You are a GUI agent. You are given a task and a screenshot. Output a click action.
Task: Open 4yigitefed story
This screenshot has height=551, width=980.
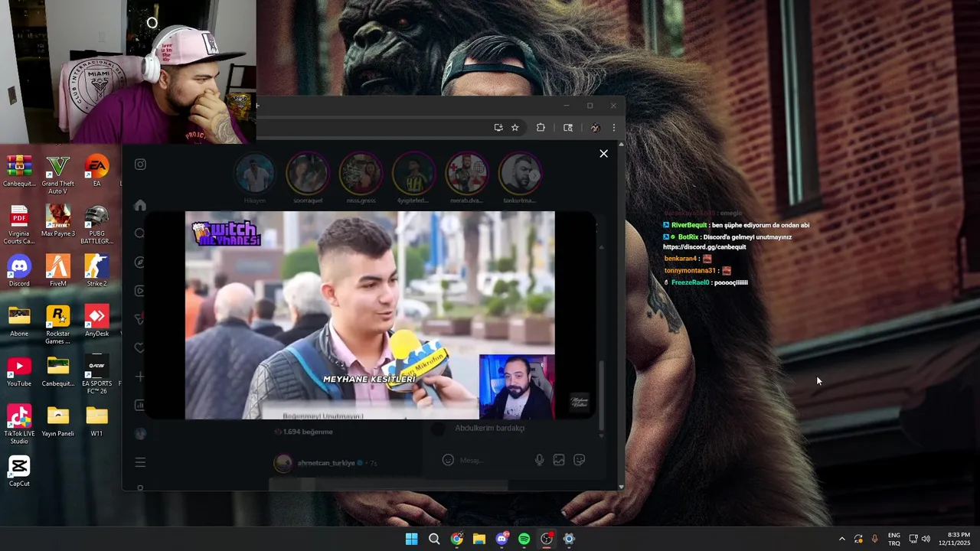coord(413,174)
